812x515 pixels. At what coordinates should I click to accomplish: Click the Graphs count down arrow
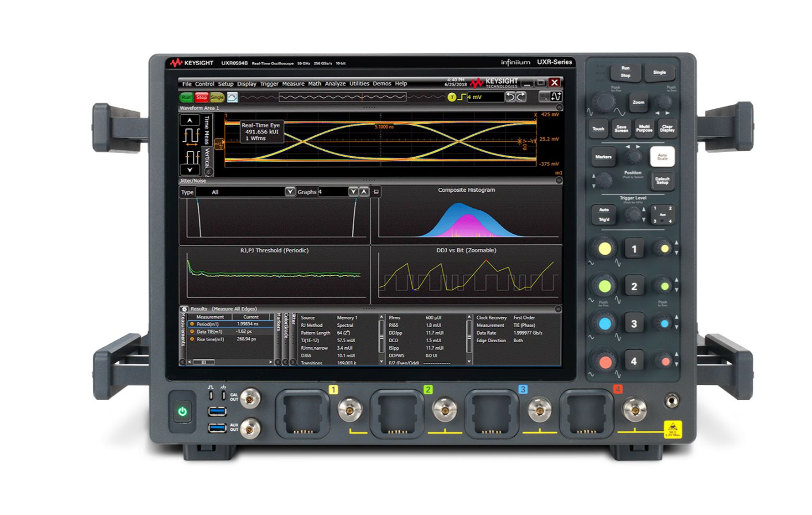coord(353,192)
